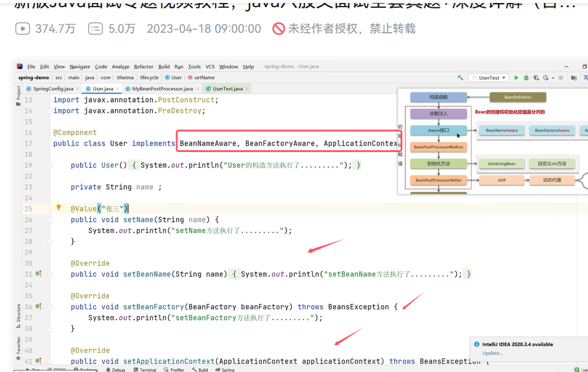
Task: Click the spring-demo breadcrumb
Action: point(34,77)
